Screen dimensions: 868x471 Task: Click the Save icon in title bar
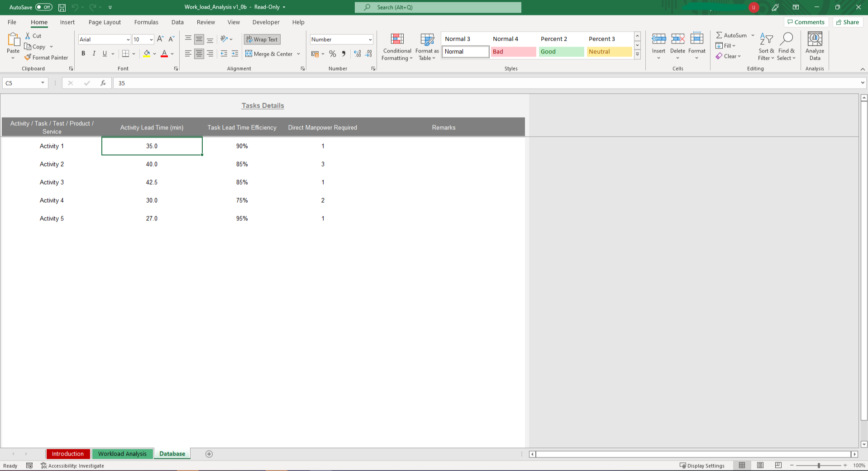tap(62, 7)
